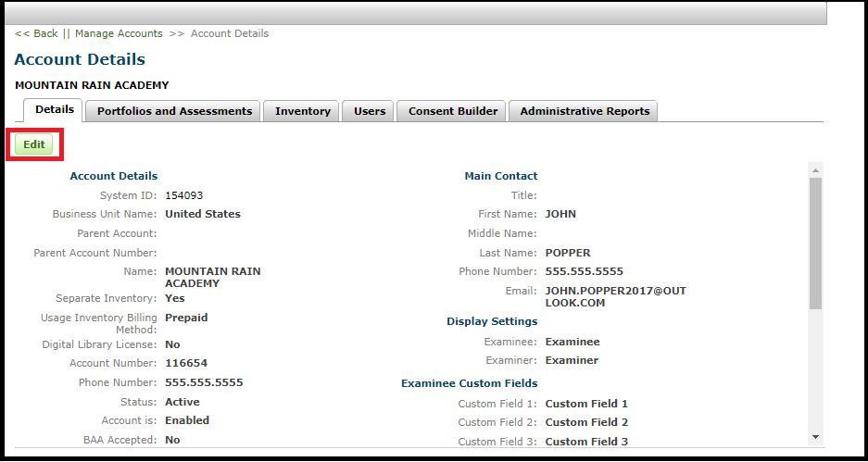This screenshot has width=868, height=462.
Task: Click the Custom Field 1 value
Action: point(586,404)
